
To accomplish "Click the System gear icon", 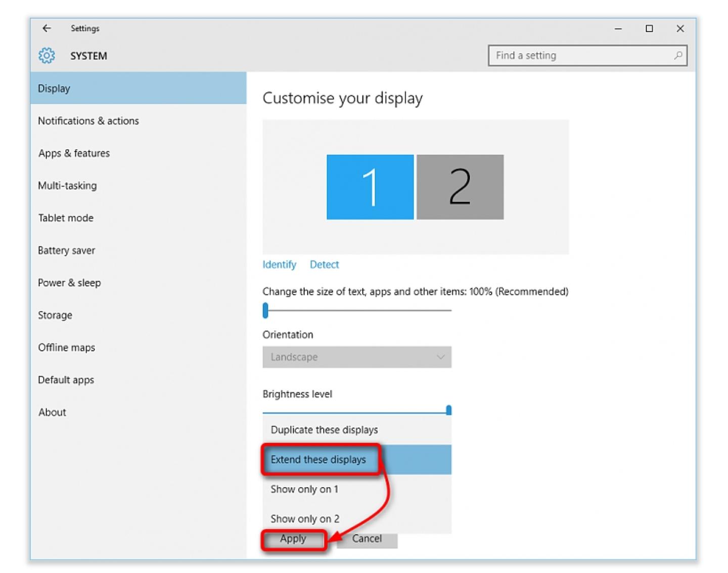I will [x=47, y=56].
